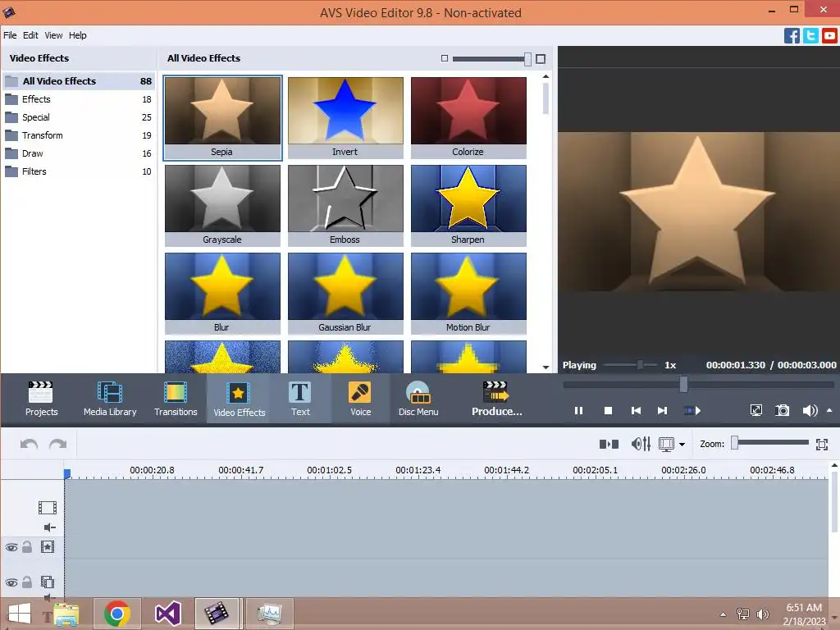
Task: Open the Media Library
Action: 110,399
